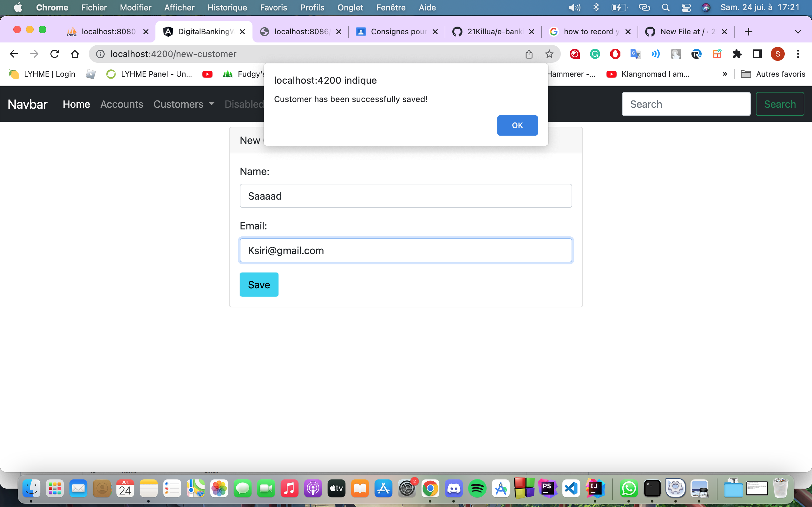Open the Historique menu
This screenshot has width=812, height=507.
click(227, 7)
